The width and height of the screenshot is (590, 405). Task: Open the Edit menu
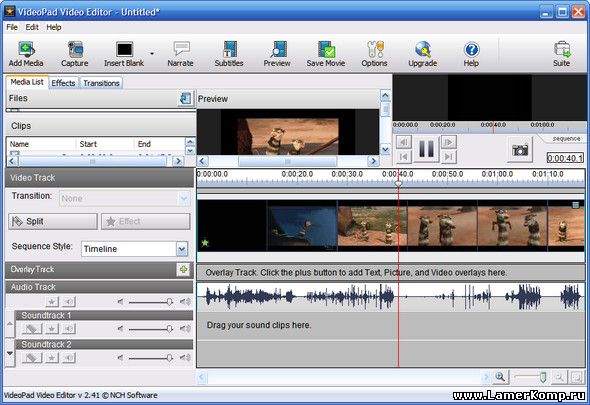pyautogui.click(x=32, y=27)
